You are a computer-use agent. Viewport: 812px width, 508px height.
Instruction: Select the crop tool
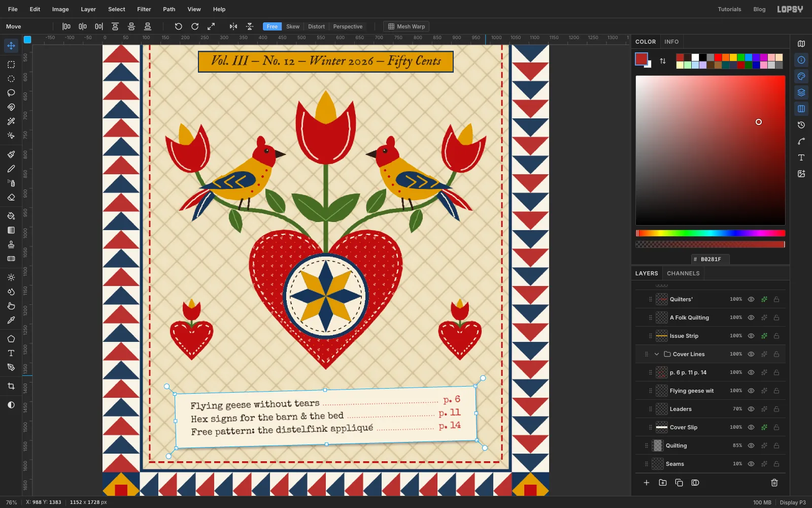click(11, 386)
